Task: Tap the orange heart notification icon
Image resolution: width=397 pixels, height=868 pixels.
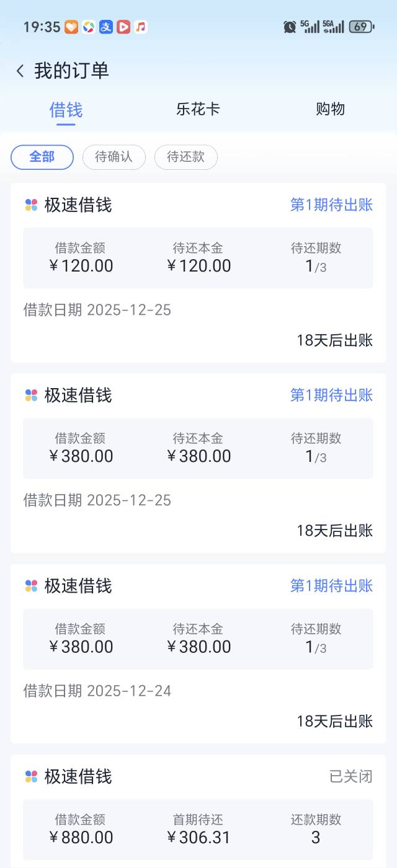Action: [x=71, y=27]
